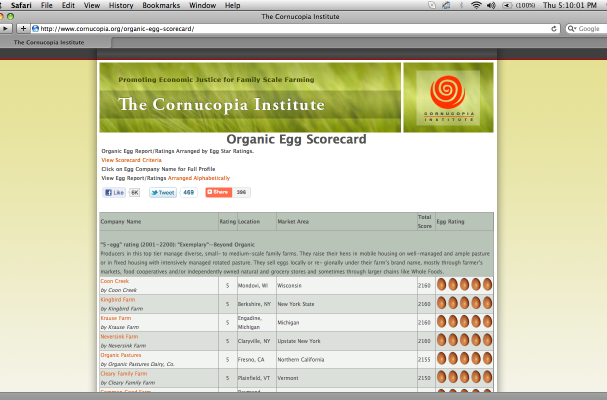Reload the page with the refresh icon

554,29
